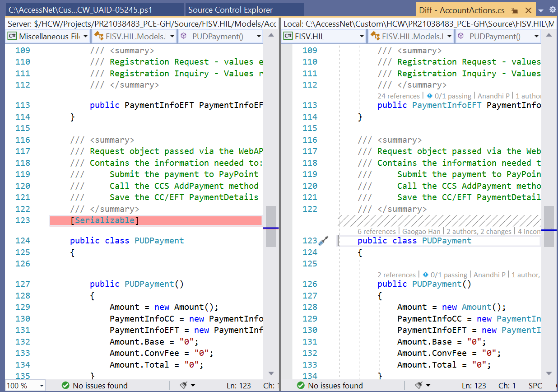Click right pane FISV.HIL.Models class icon
Viewport: 558px width, 392px height.
[375, 37]
